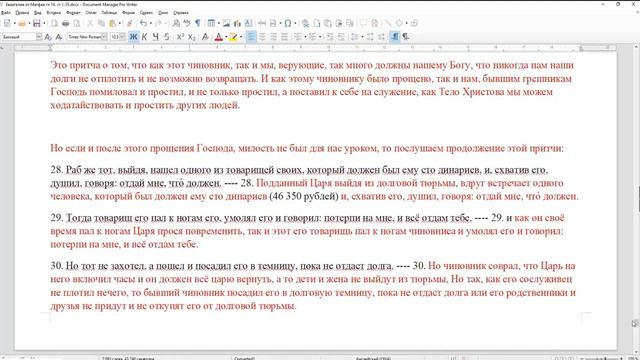Insert a text box

(248, 24)
